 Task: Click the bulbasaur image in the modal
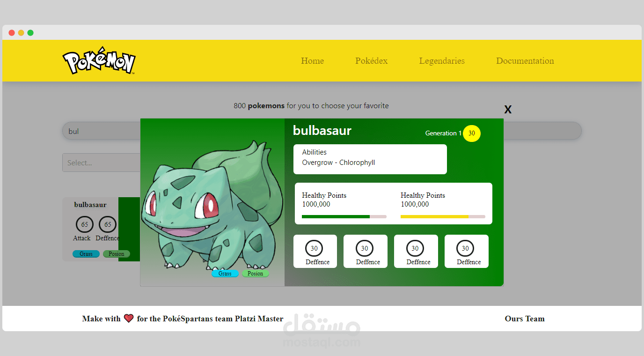coord(212,204)
